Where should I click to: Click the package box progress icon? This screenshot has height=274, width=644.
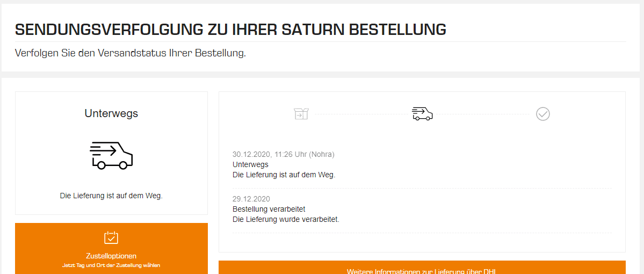pyautogui.click(x=301, y=114)
